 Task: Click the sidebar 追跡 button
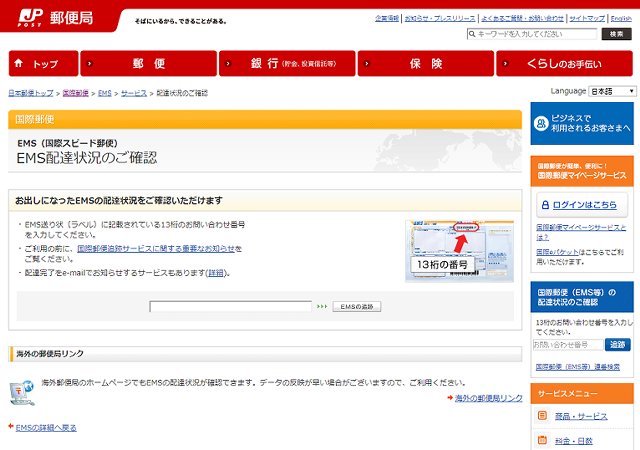617,345
